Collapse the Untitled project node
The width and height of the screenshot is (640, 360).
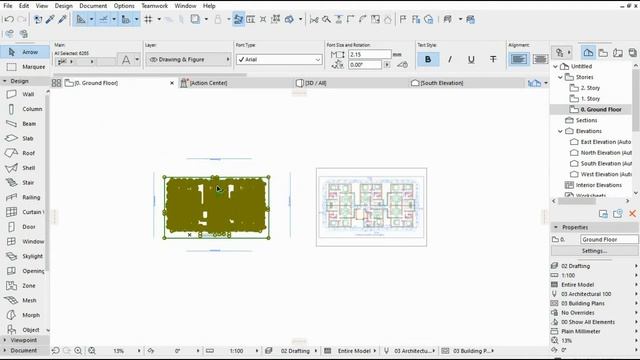[x=556, y=66]
